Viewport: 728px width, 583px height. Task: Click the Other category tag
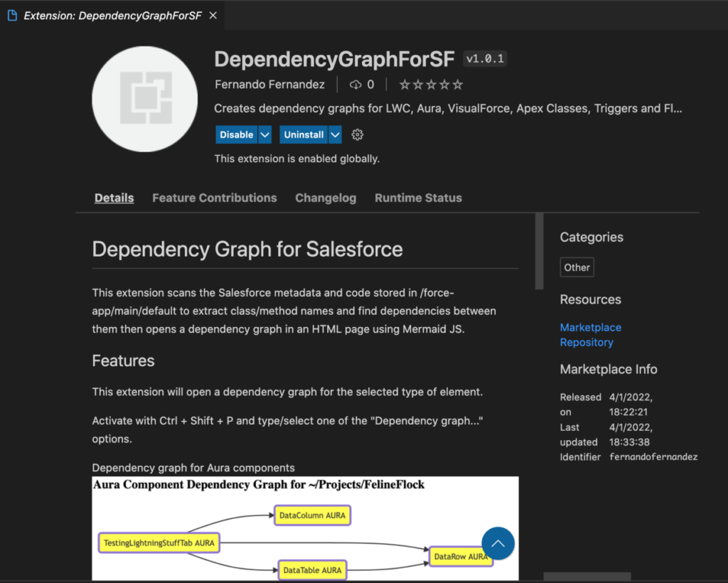[x=577, y=267]
